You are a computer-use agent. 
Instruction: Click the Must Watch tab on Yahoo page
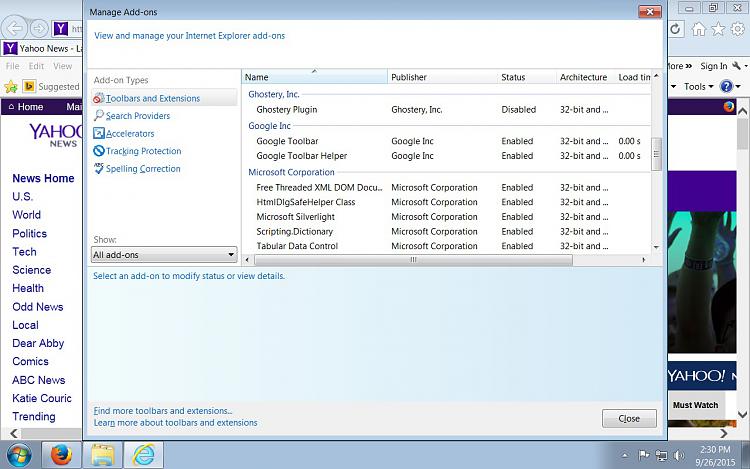[695, 405]
